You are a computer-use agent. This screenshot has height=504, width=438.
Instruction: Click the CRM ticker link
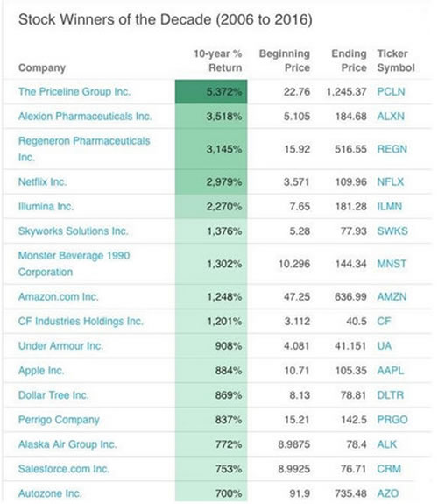click(x=389, y=469)
